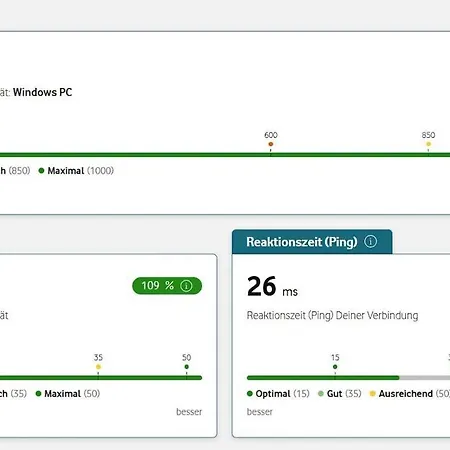
Task: Click info icon in 109 % badge
Action: point(186,286)
